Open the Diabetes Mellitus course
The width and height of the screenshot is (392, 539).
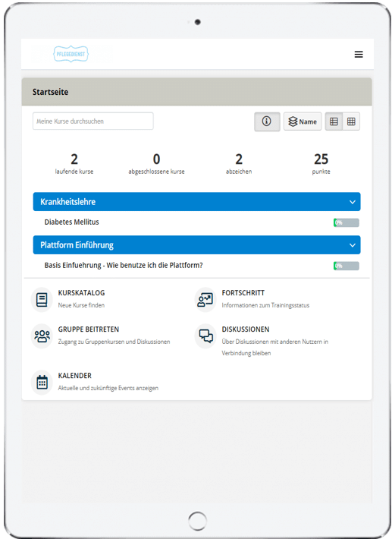pos(71,222)
